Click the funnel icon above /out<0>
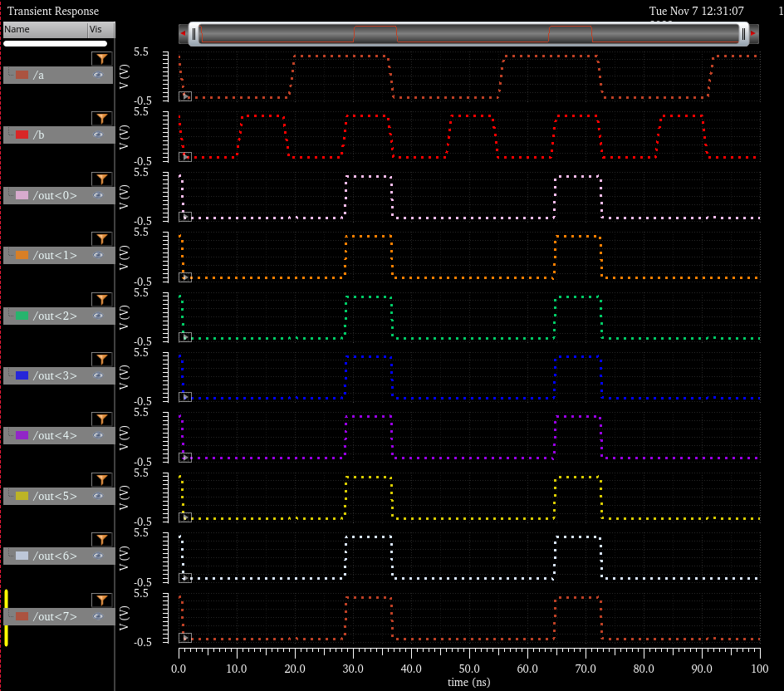784x691 pixels. [101, 179]
